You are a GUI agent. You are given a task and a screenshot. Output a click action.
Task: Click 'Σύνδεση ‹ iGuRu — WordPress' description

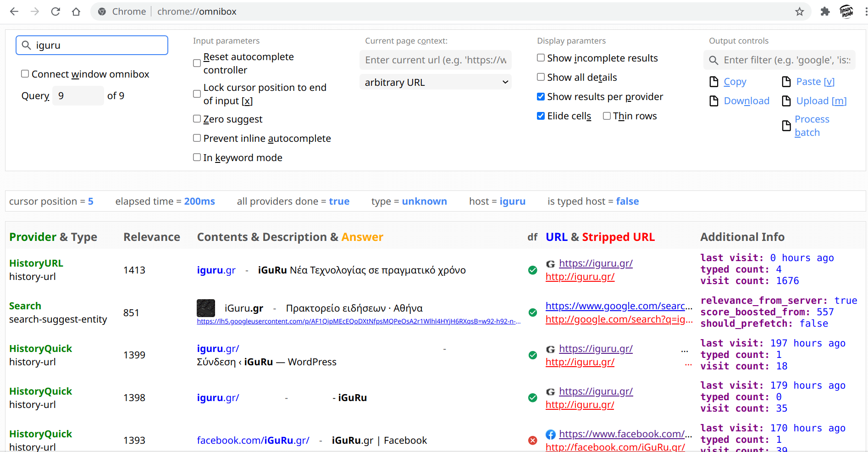(x=266, y=362)
